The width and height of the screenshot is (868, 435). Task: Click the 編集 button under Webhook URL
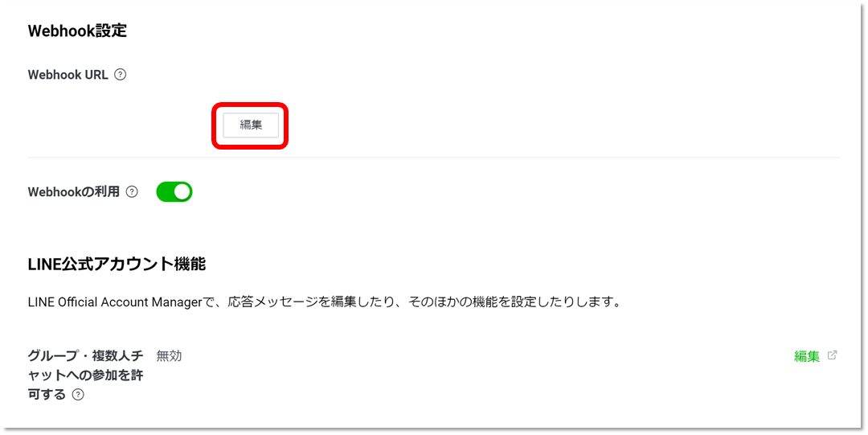tap(251, 125)
